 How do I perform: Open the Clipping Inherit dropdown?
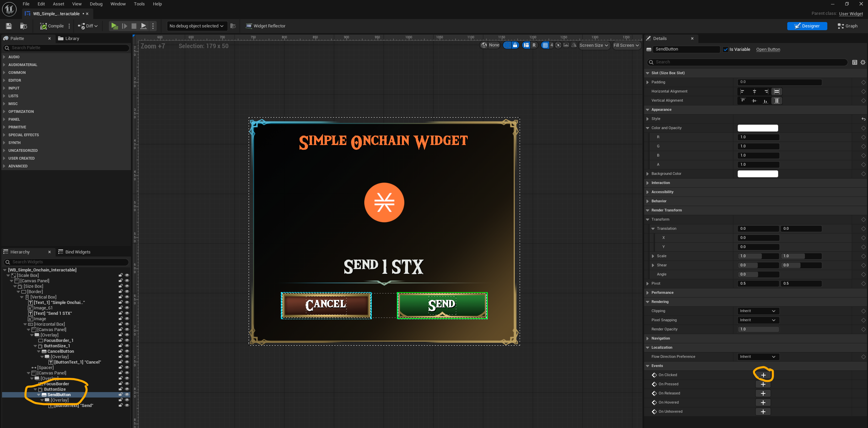pos(758,311)
